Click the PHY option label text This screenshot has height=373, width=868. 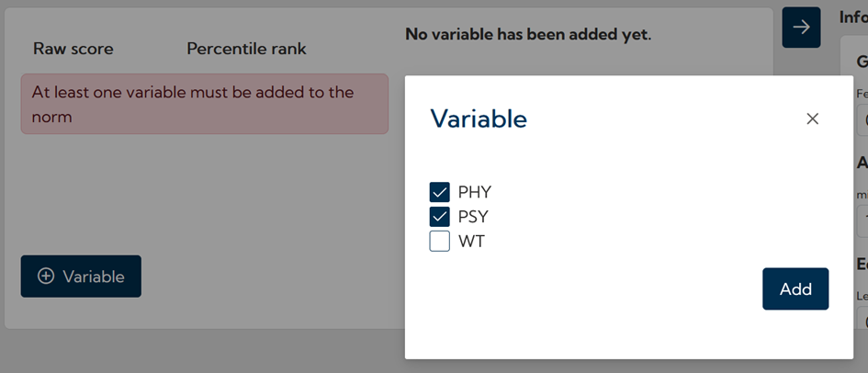(x=475, y=192)
